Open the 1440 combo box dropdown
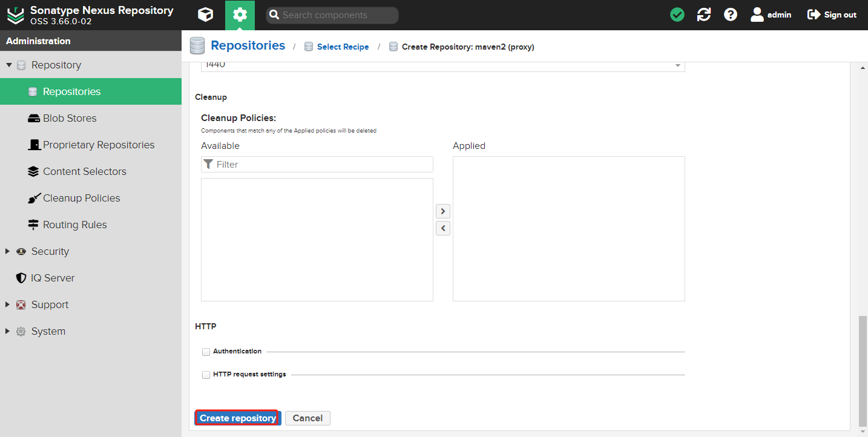The image size is (868, 437). [677, 65]
